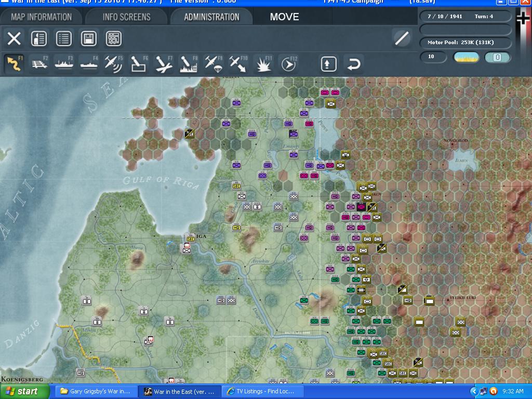The width and height of the screenshot is (532, 399).
Task: Click the Novgorod city label
Action: tap(455, 140)
